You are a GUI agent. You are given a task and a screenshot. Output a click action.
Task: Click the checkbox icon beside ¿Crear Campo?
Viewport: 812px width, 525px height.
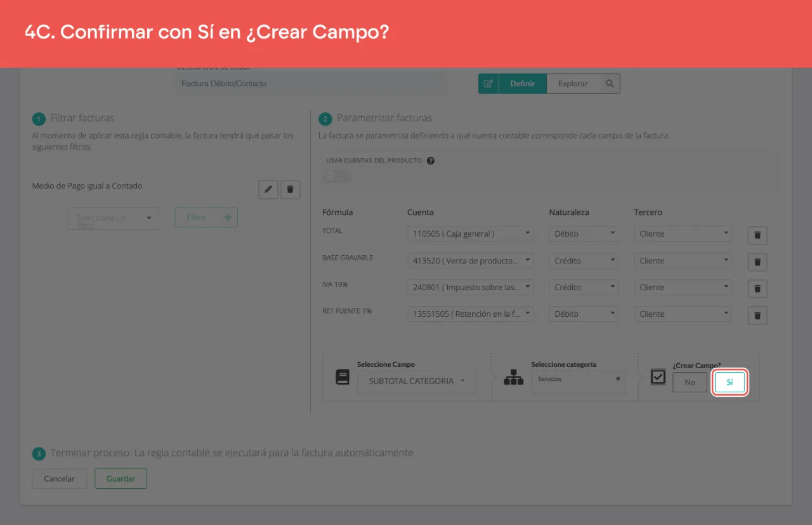(x=658, y=377)
